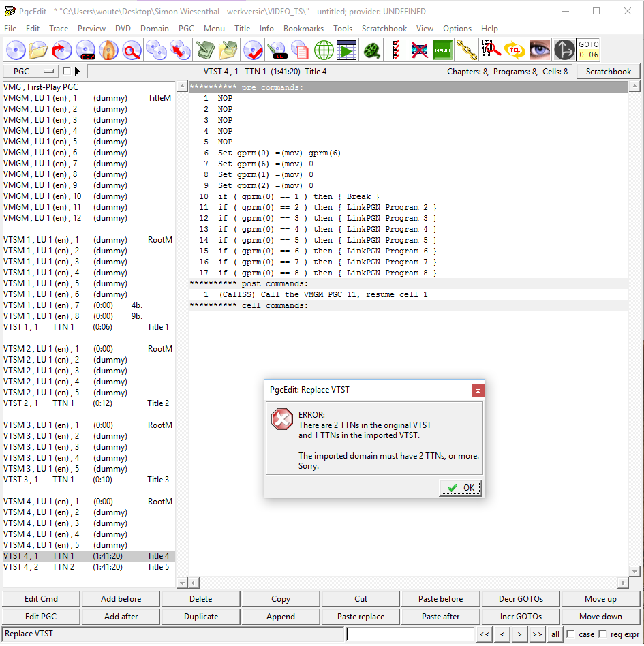Click the golden chain link icon
The height and width of the screenshot is (646, 644).
[466, 50]
